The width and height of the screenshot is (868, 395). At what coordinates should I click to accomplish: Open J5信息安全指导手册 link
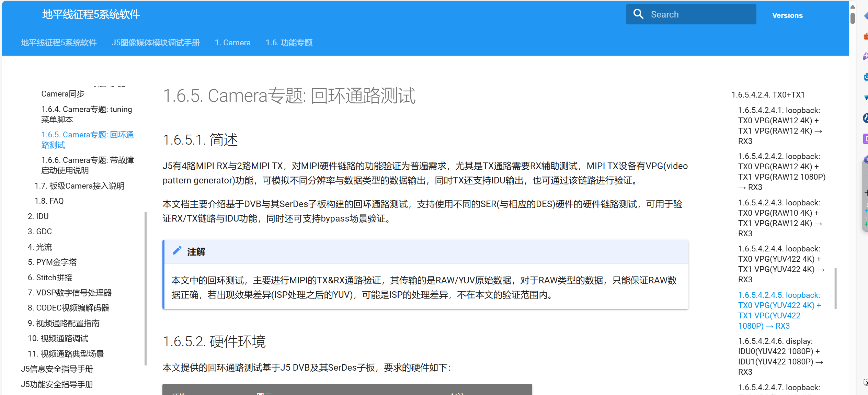[x=57, y=369]
